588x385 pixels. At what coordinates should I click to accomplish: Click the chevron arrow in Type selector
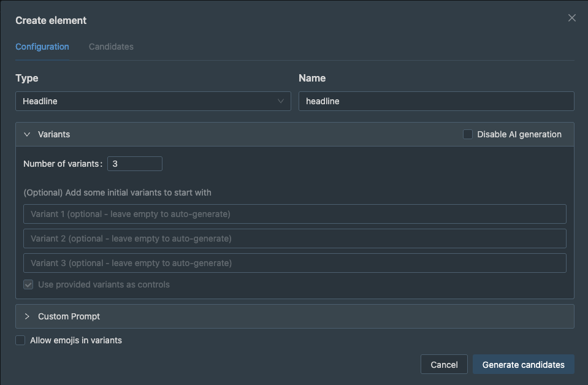point(281,101)
